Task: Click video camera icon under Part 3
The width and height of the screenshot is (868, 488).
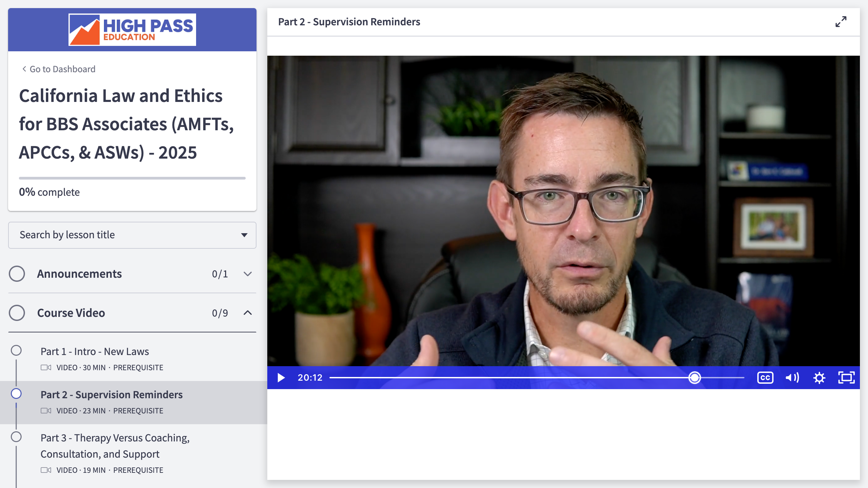Action: click(x=46, y=470)
